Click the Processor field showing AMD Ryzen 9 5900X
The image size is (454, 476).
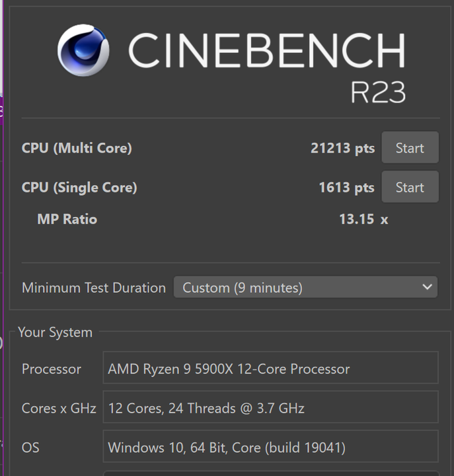coord(270,368)
